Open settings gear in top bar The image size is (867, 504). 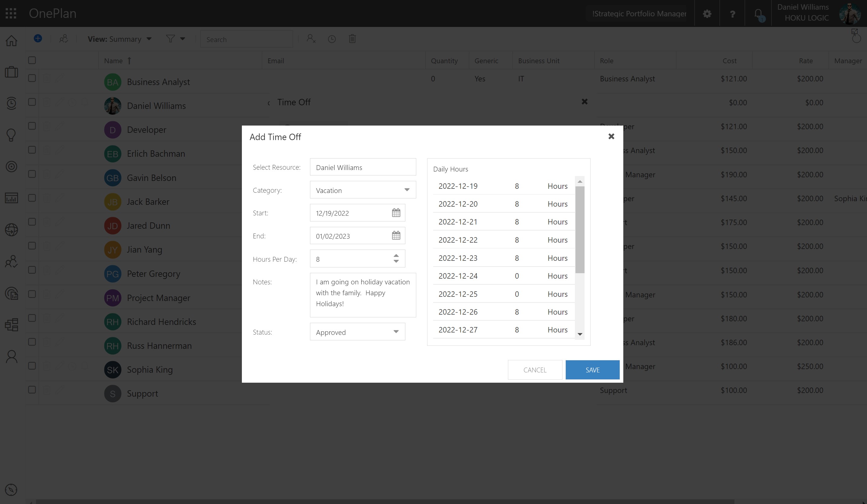[x=707, y=14]
